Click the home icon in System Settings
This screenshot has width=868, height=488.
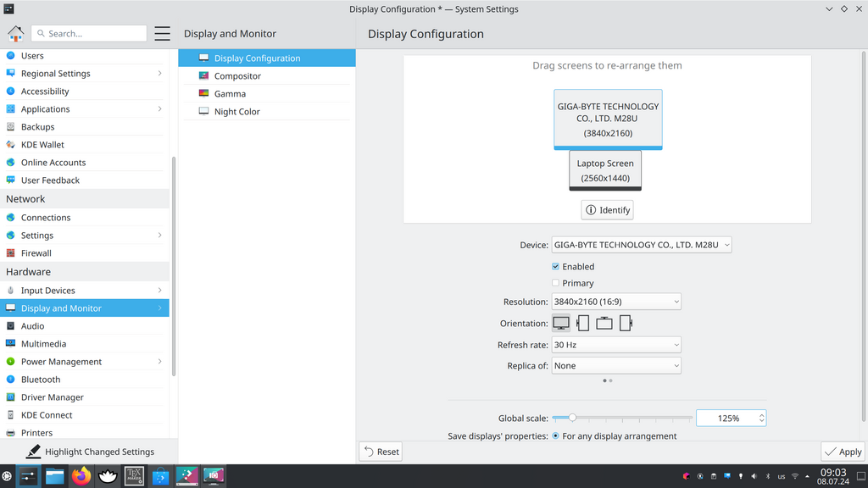[15, 33]
